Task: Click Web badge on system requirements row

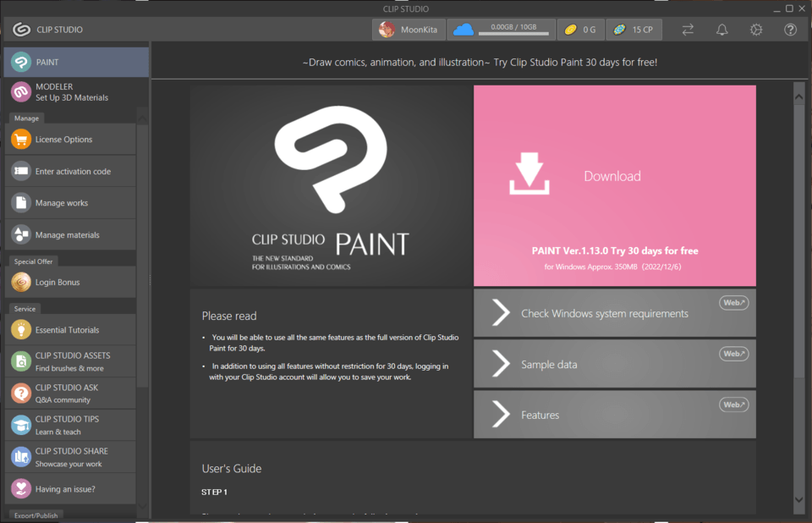Action: pos(734,303)
